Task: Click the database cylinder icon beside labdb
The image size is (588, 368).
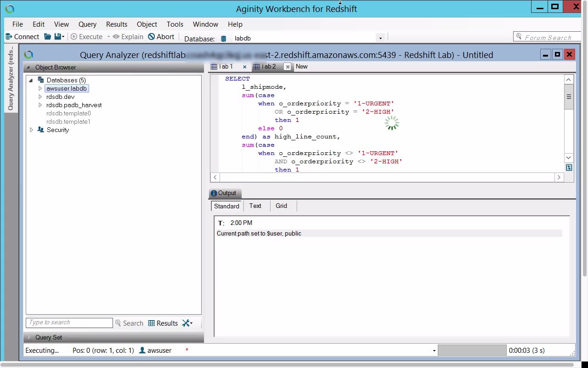Action: [x=224, y=39]
